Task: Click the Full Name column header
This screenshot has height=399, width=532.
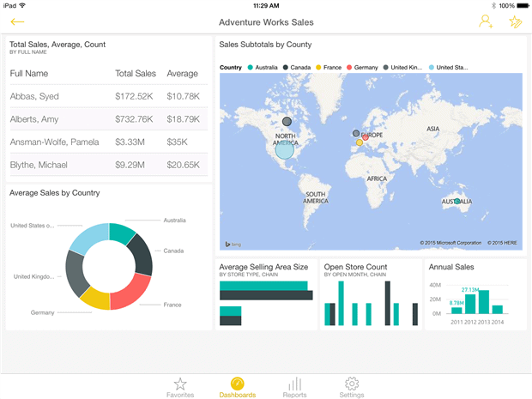Action: [x=29, y=74]
